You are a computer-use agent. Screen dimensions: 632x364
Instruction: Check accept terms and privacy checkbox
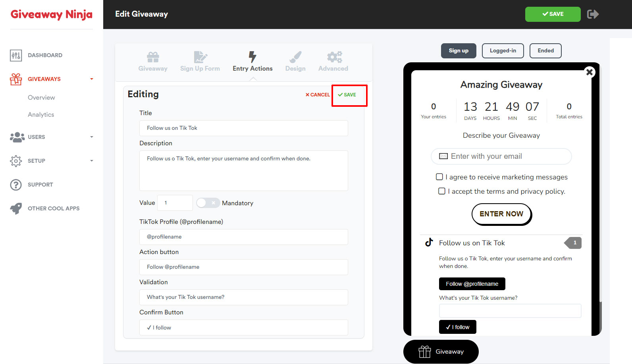click(x=442, y=191)
